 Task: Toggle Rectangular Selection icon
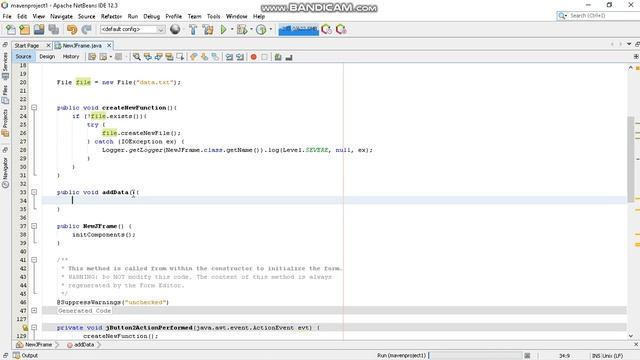click(x=180, y=57)
